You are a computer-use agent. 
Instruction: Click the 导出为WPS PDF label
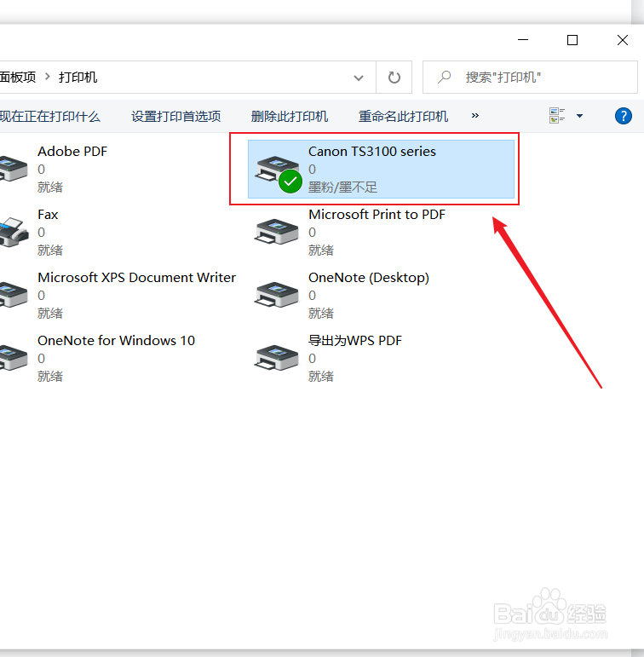(355, 341)
